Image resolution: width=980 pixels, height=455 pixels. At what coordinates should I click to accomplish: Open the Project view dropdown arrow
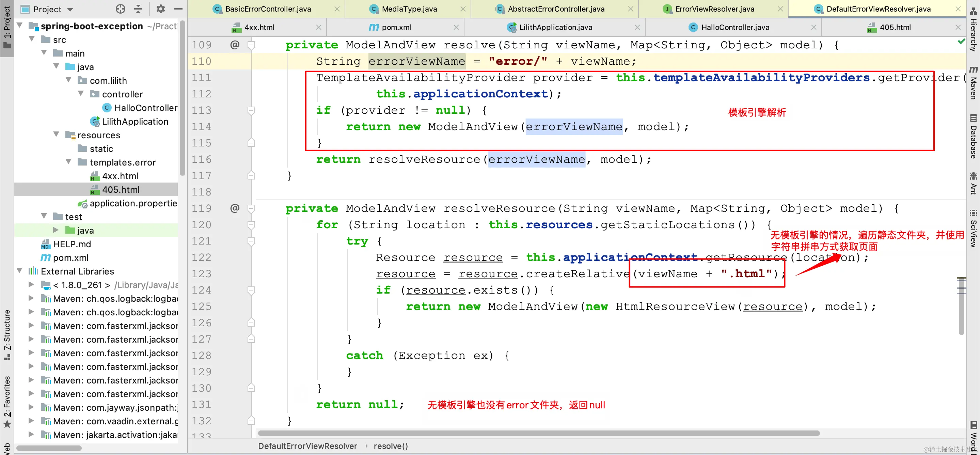point(70,10)
